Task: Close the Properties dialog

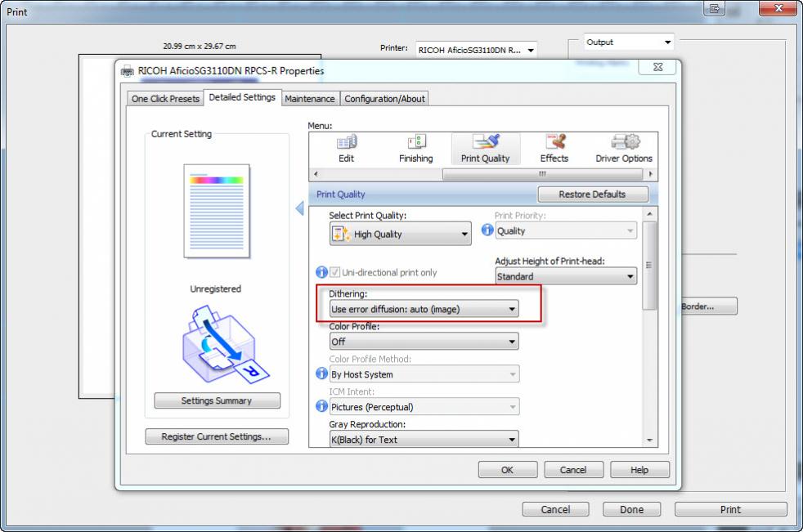Action: (x=658, y=67)
